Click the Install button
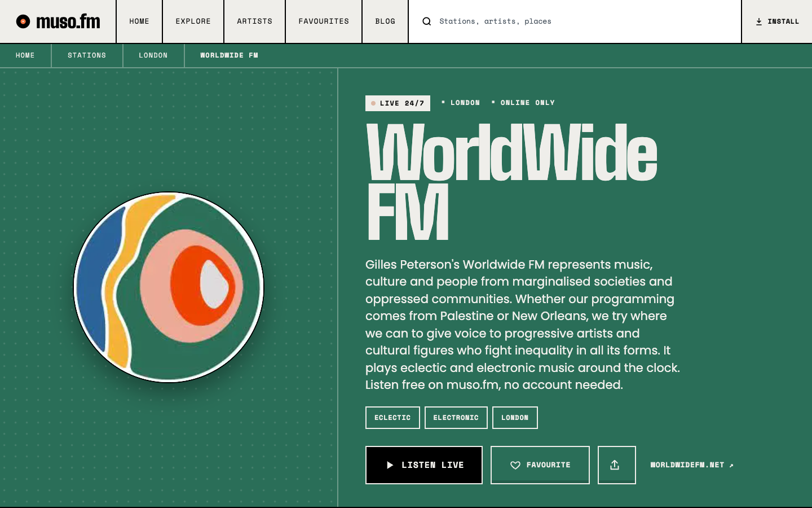812x508 pixels. coord(777,21)
